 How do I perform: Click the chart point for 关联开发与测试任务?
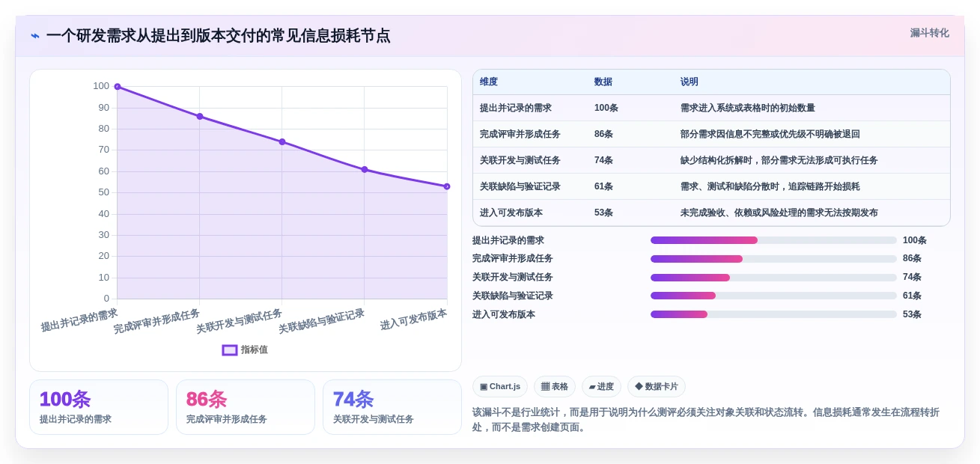click(x=282, y=141)
